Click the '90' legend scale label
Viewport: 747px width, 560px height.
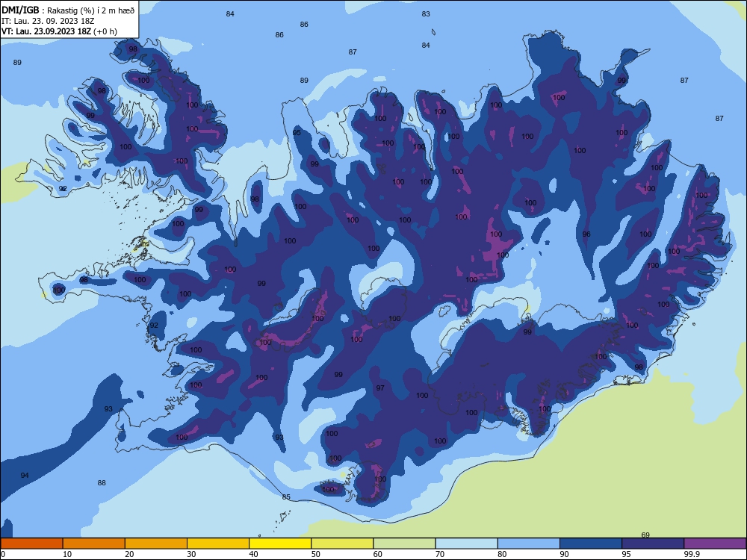click(x=564, y=554)
